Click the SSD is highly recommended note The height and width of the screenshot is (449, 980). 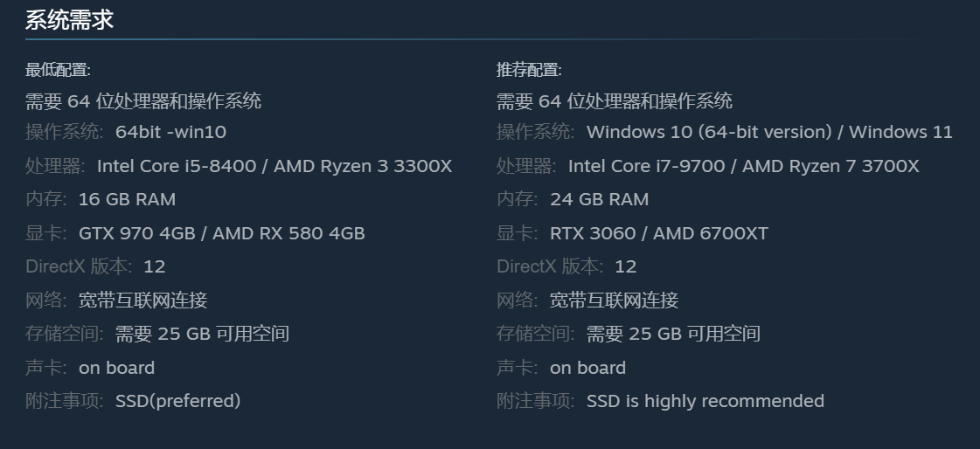705,401
